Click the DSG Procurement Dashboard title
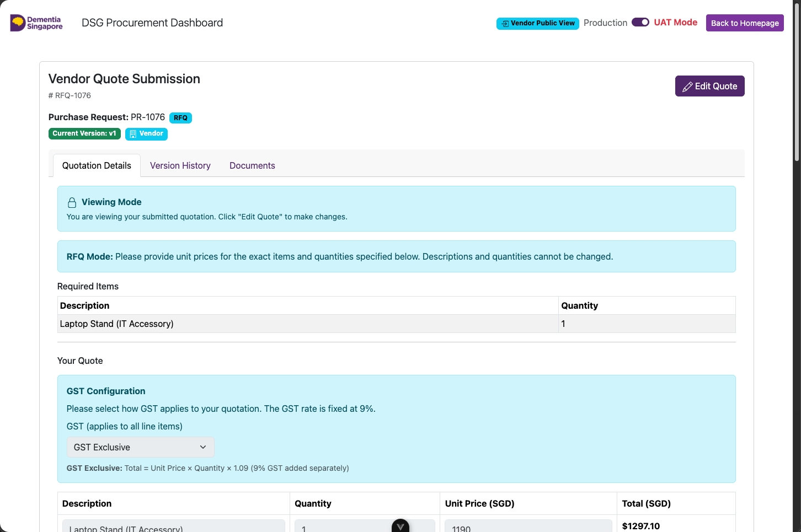This screenshot has width=801, height=532. [x=152, y=23]
